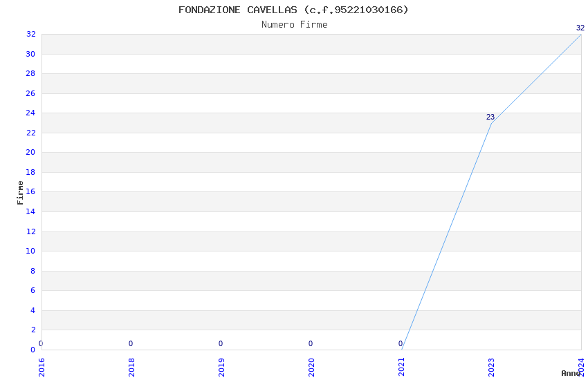The image size is (588, 380).
Task: Click the x-axis title Anno
Action: click(571, 373)
